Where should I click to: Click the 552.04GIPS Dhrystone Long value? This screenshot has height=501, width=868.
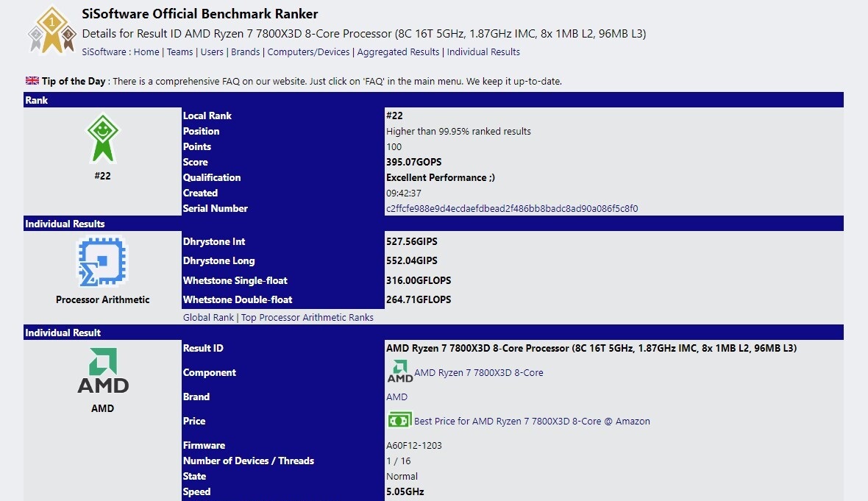(411, 260)
